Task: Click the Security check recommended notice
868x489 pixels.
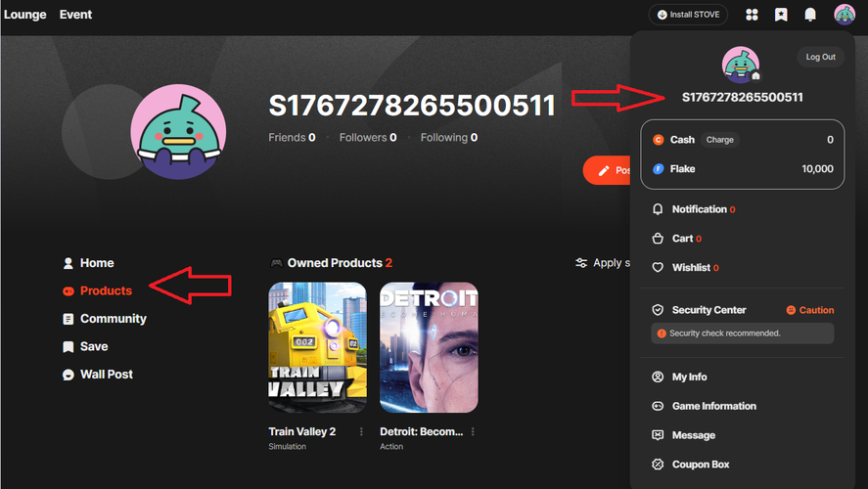Action: (743, 333)
